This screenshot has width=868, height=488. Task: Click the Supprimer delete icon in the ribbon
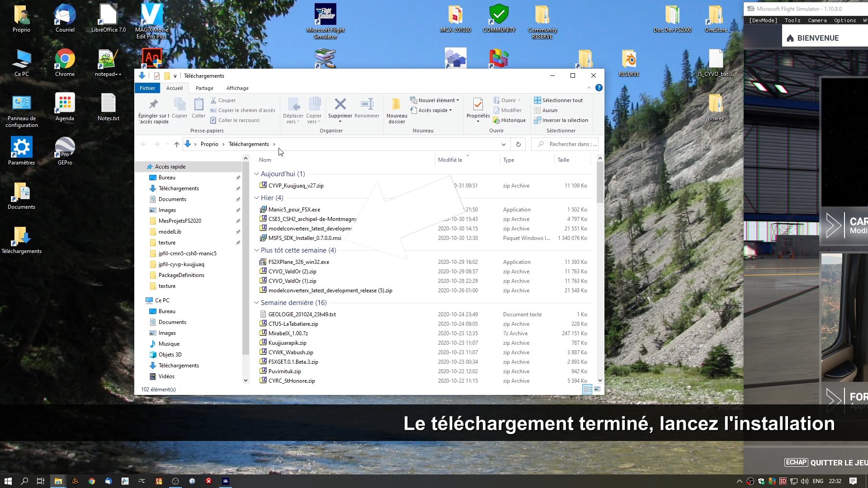click(340, 105)
